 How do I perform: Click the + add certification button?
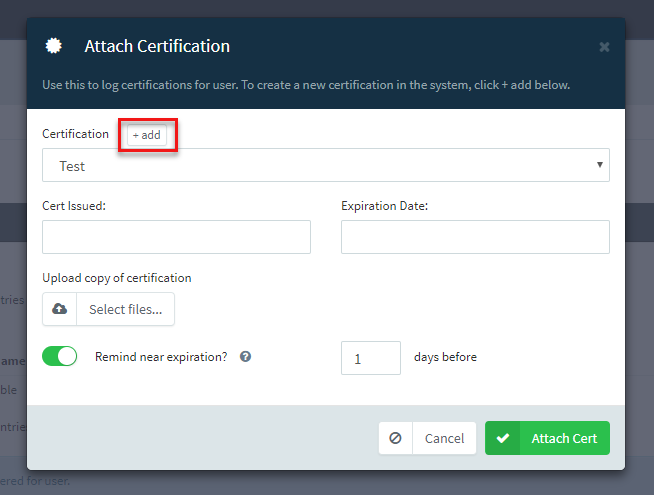[147, 135]
